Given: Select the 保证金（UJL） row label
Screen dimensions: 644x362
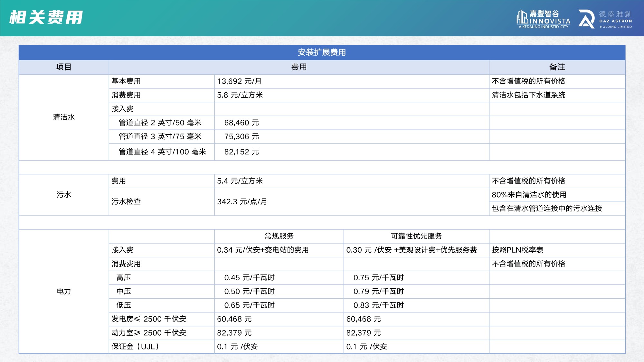Looking at the screenshot, I should tap(135, 347).
